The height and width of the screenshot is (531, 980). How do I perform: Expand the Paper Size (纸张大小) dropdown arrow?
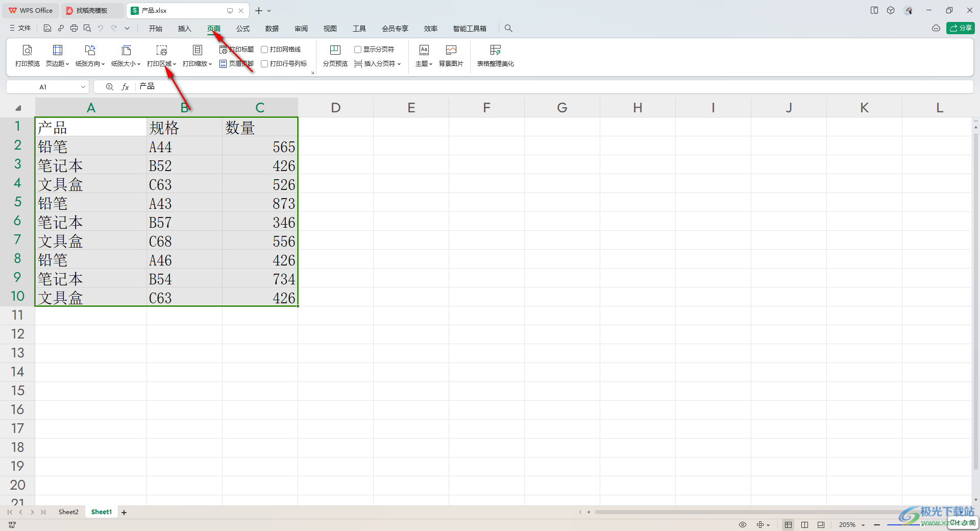click(139, 64)
